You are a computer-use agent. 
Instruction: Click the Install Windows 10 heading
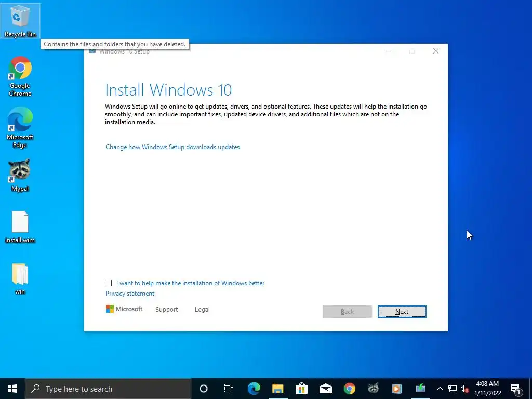point(168,90)
